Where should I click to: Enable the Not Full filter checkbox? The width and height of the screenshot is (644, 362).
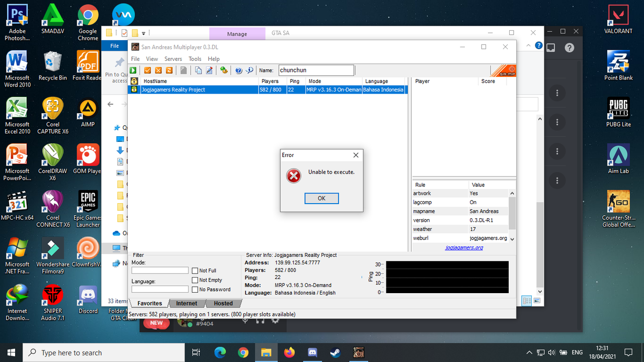(195, 271)
